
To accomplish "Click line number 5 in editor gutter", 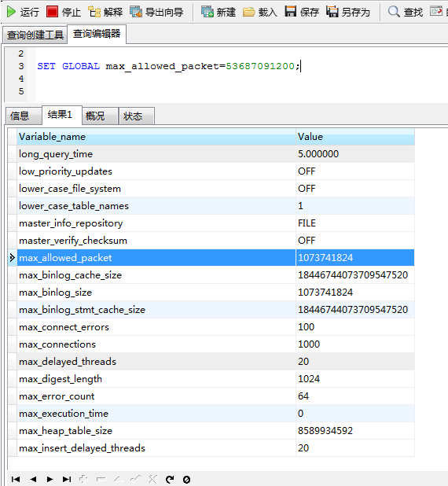I will [21, 91].
